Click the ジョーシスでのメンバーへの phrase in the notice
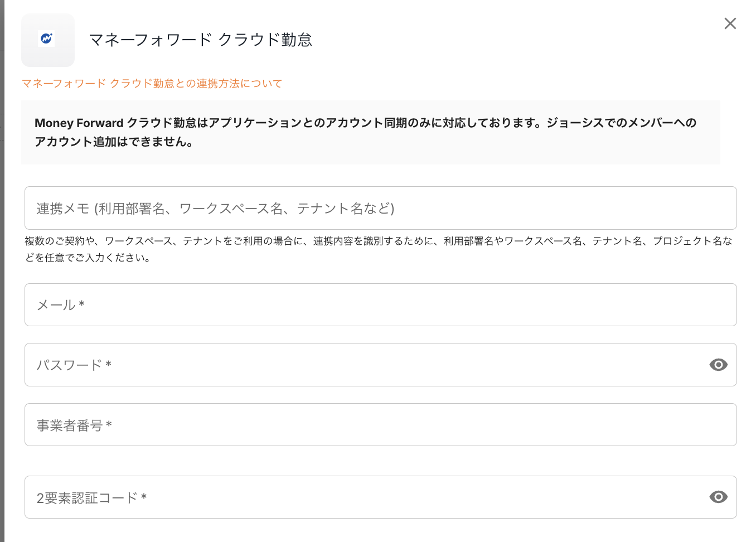Viewport: 756px width, 542px height. click(621, 123)
